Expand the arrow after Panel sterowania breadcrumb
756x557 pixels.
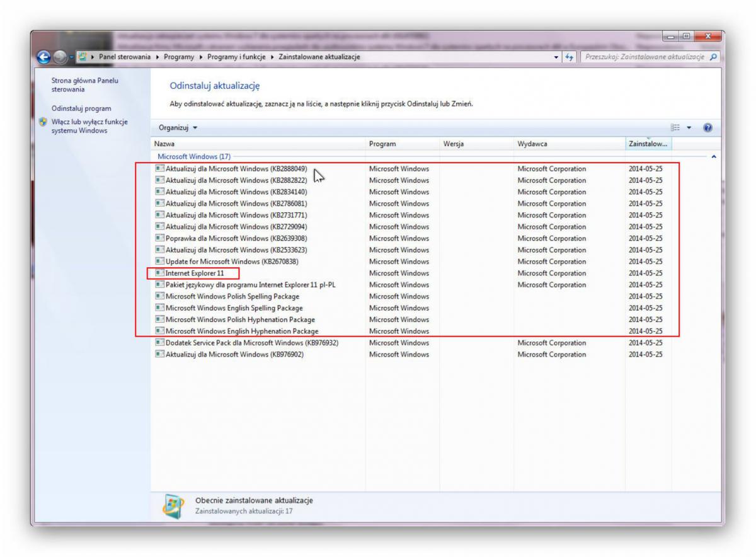tap(157, 57)
